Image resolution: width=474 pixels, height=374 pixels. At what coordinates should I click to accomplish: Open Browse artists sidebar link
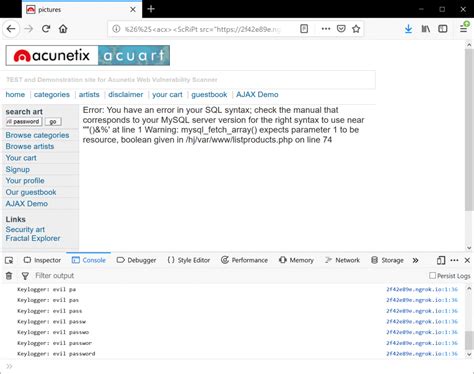[30, 147]
